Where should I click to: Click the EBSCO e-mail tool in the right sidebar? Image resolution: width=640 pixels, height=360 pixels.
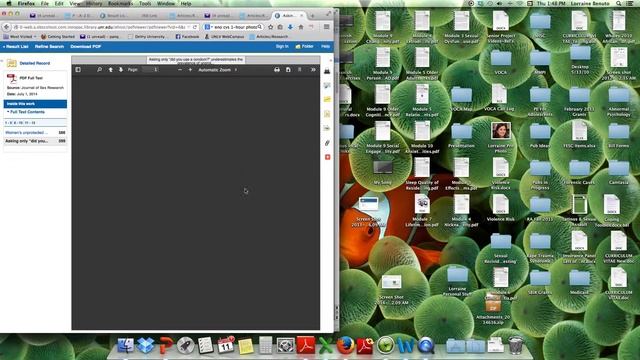click(x=327, y=86)
